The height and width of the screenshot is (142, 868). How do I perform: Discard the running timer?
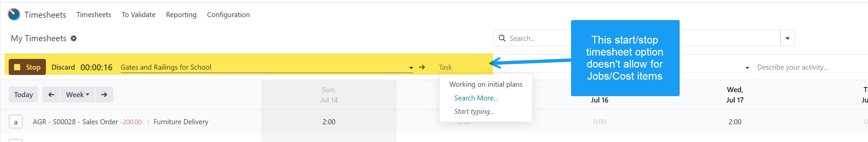pyautogui.click(x=63, y=67)
